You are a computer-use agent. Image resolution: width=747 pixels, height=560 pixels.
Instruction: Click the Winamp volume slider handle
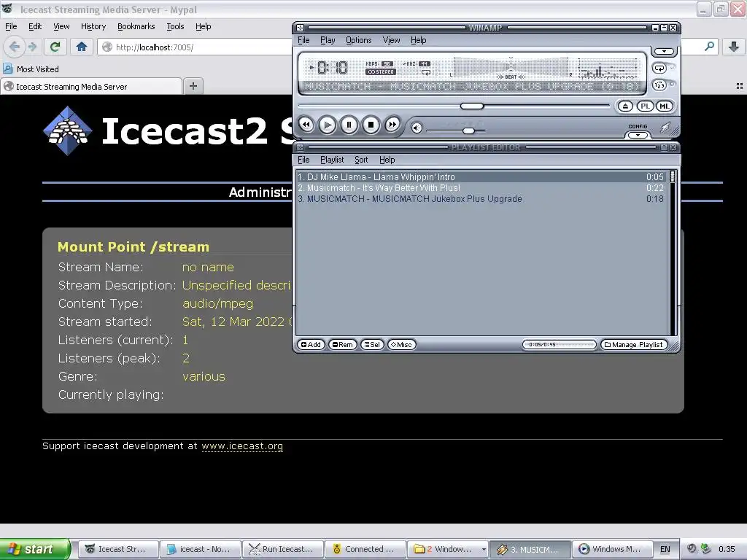pos(468,131)
